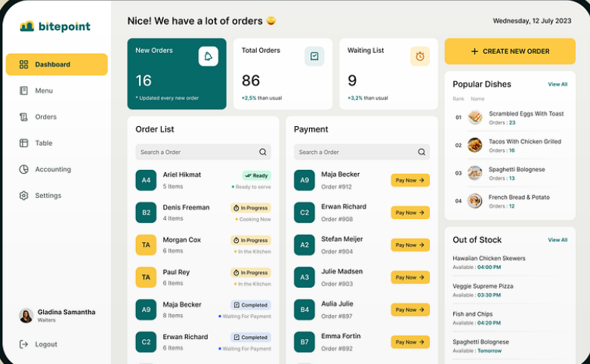Image resolution: width=590 pixels, height=364 pixels.
Task: Click the bitepoint logo icon
Action: click(27, 26)
